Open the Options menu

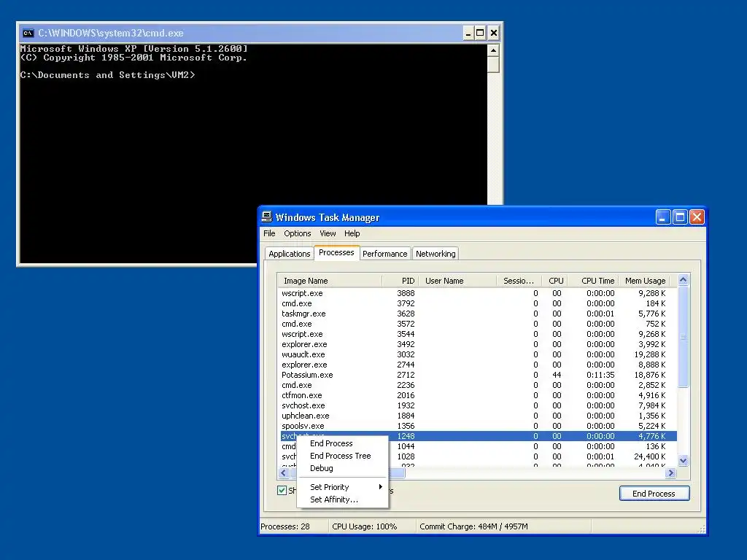click(298, 233)
